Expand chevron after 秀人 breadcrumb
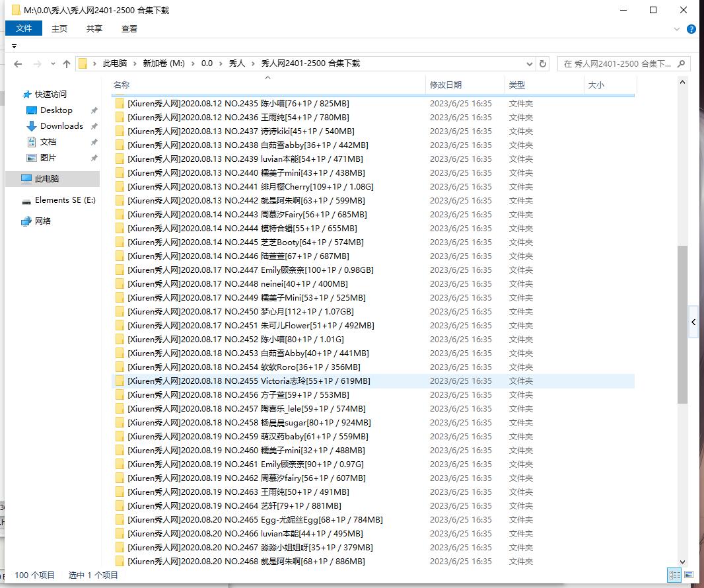Image resolution: width=704 pixels, height=588 pixels. click(x=253, y=64)
